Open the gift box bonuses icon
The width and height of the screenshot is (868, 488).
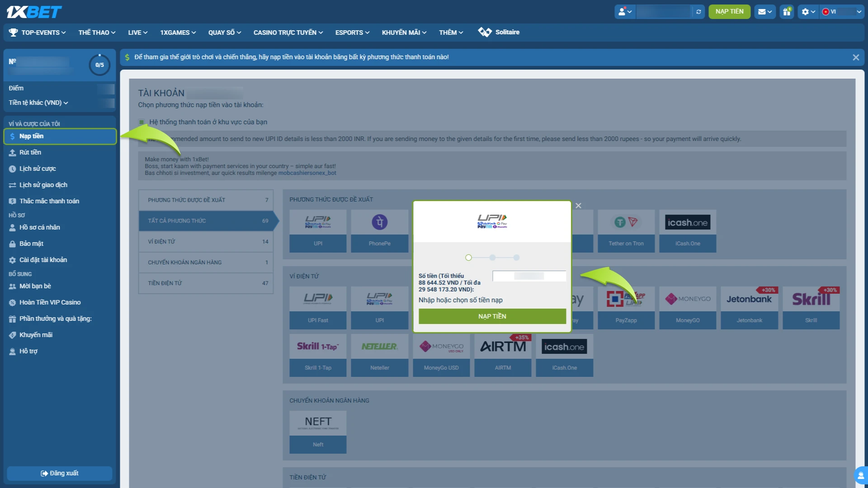[x=787, y=12]
